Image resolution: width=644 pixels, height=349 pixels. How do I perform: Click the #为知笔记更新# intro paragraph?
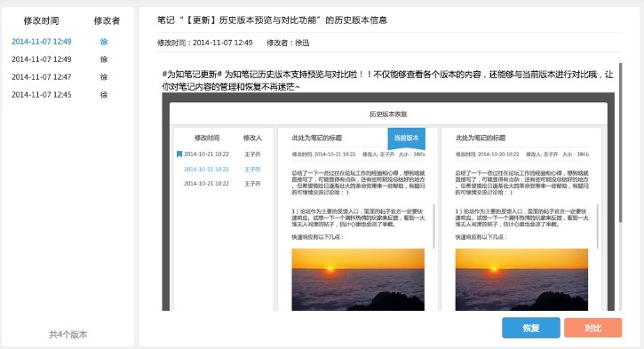click(x=387, y=81)
